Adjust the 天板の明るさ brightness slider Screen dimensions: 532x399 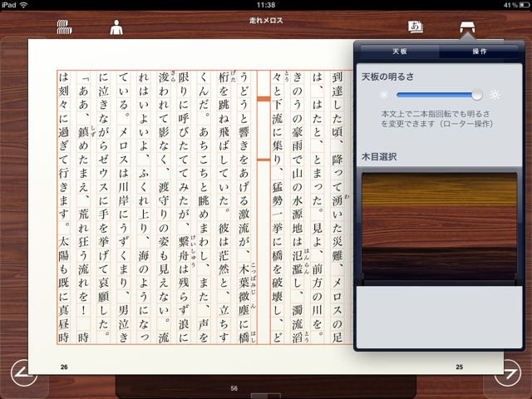pos(440,95)
